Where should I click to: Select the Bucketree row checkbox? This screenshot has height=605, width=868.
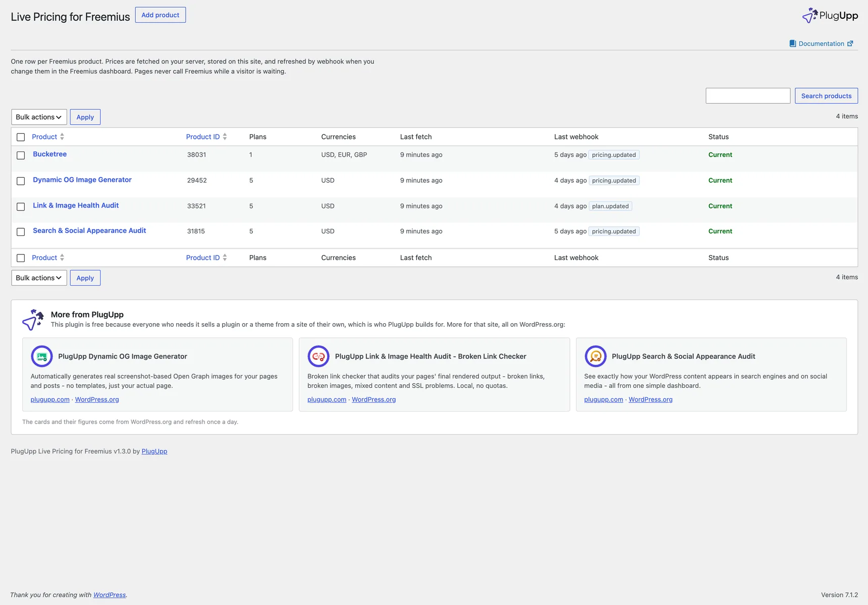tap(21, 156)
